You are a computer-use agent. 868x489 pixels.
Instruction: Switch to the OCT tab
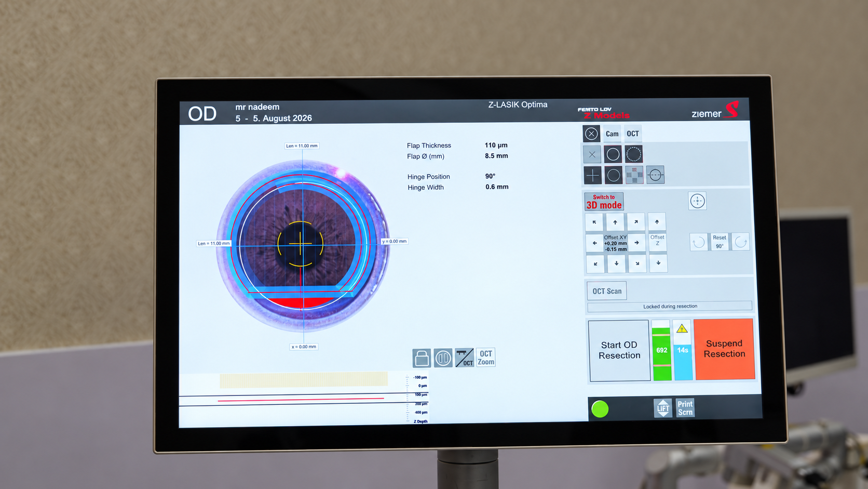coord(633,134)
